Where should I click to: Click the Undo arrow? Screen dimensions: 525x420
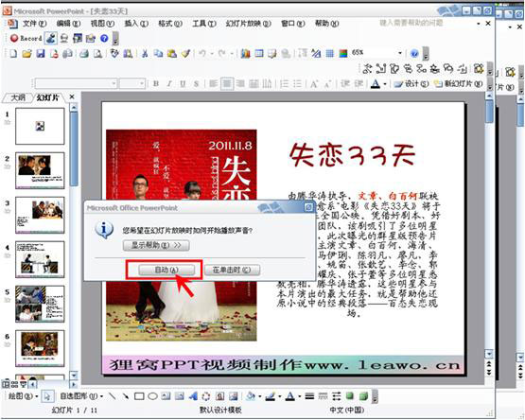pyautogui.click(x=202, y=53)
